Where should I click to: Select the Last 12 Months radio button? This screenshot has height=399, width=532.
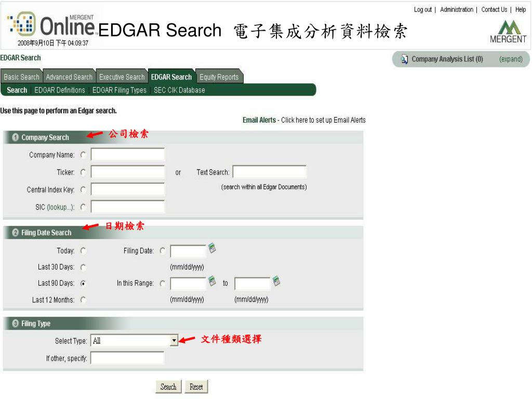(83, 300)
